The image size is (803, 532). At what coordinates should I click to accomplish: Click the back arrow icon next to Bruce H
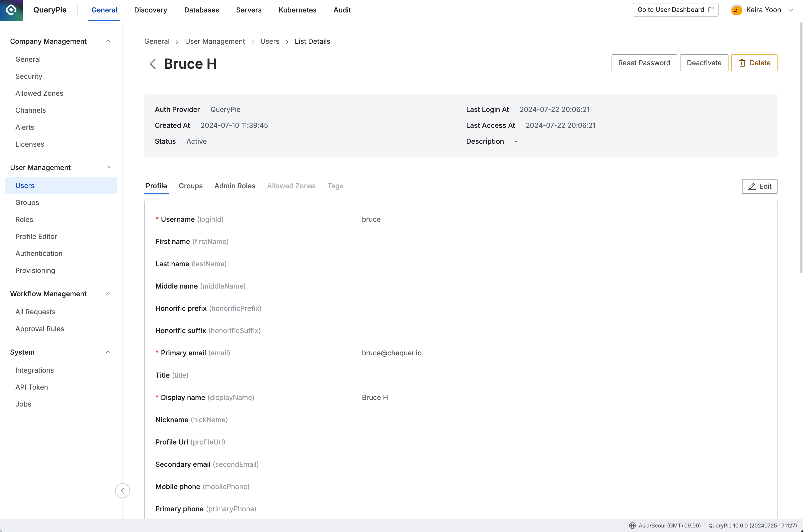tap(152, 64)
